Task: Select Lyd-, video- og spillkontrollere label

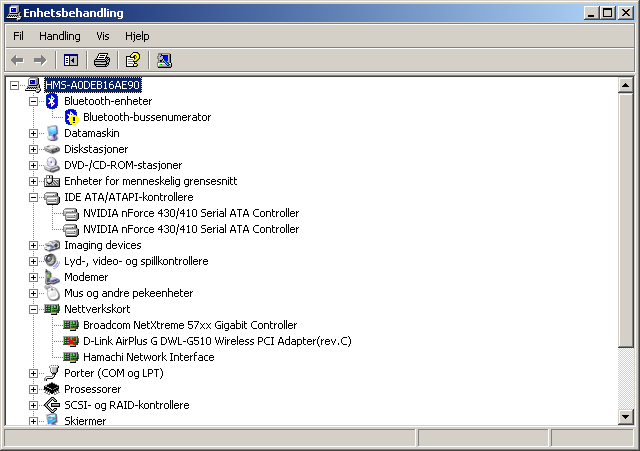Action: 136,261
